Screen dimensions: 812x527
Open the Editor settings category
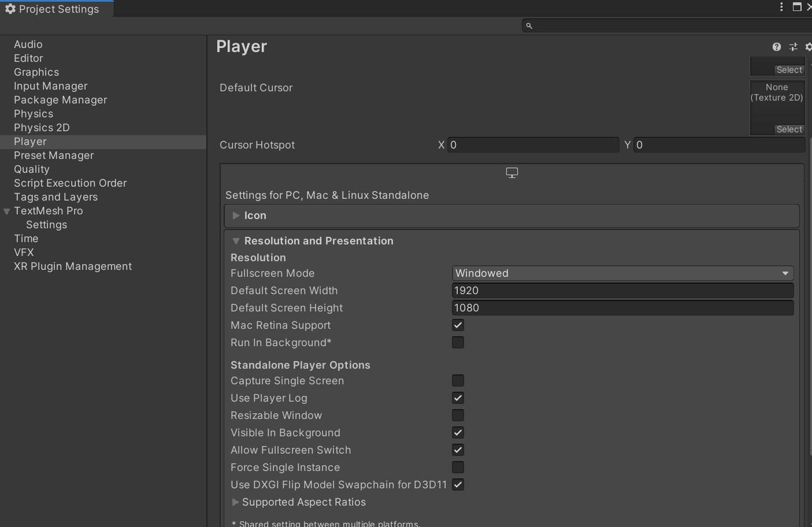(28, 58)
